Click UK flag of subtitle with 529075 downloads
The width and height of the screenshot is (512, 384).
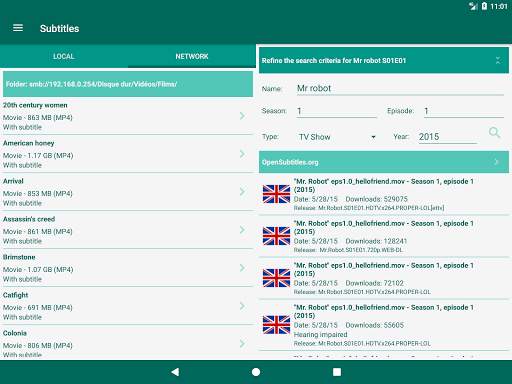click(x=276, y=194)
